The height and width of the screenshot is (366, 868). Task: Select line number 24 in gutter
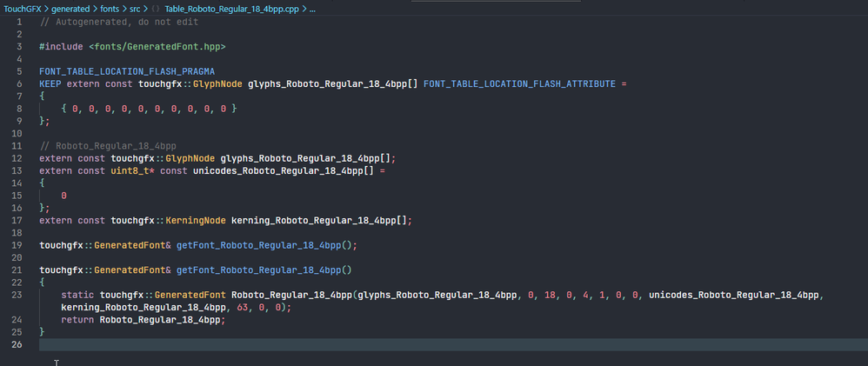click(17, 319)
